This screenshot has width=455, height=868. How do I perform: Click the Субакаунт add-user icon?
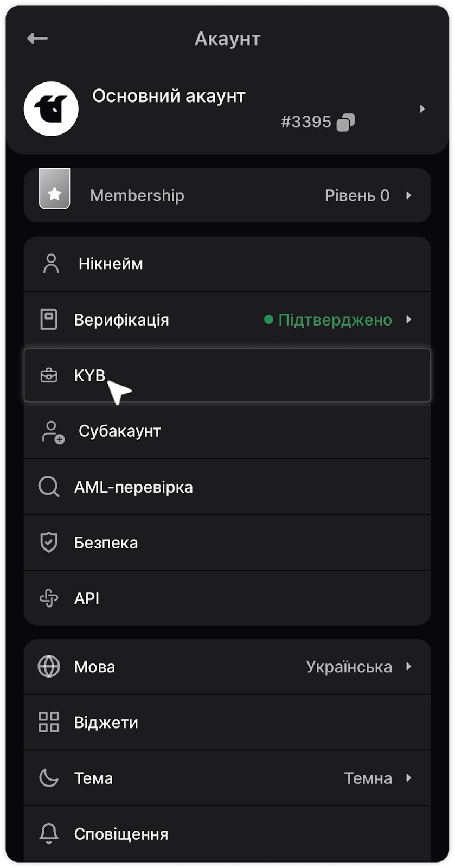click(x=53, y=432)
